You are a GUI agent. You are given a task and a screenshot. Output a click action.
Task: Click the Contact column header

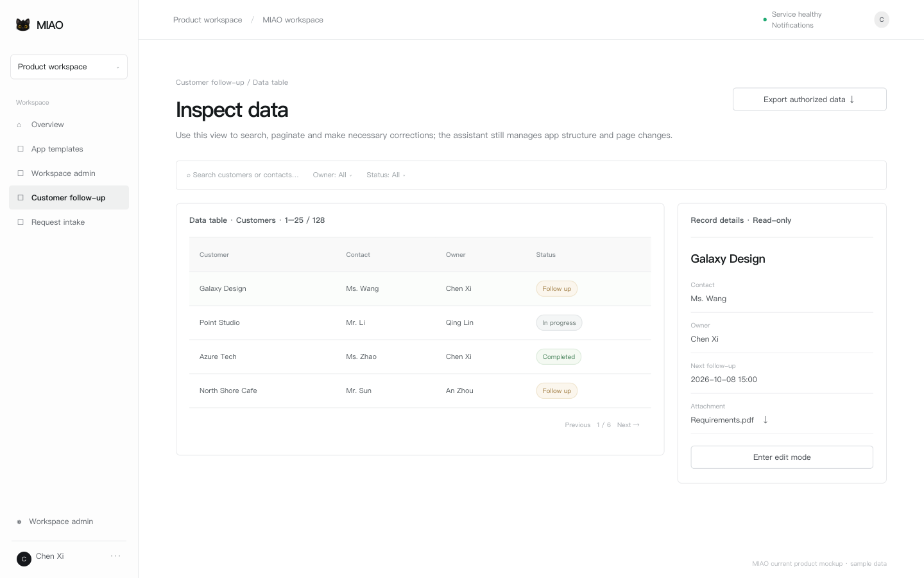coord(358,255)
